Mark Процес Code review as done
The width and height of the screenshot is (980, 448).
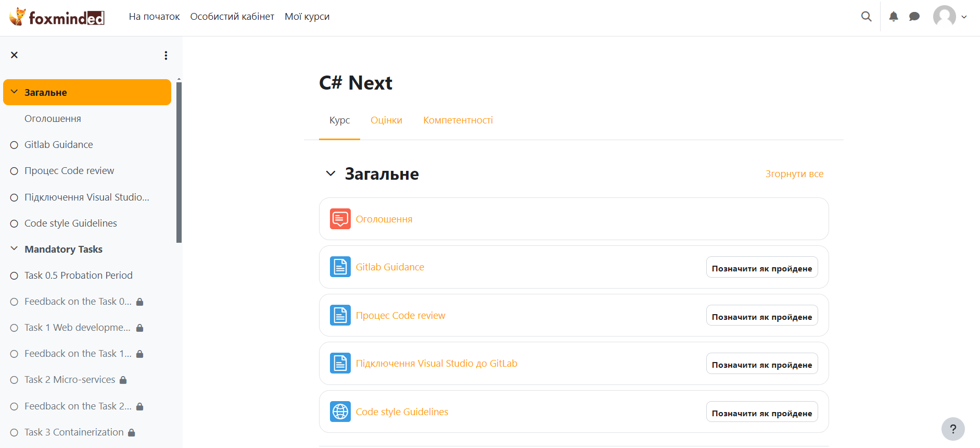[761, 316]
